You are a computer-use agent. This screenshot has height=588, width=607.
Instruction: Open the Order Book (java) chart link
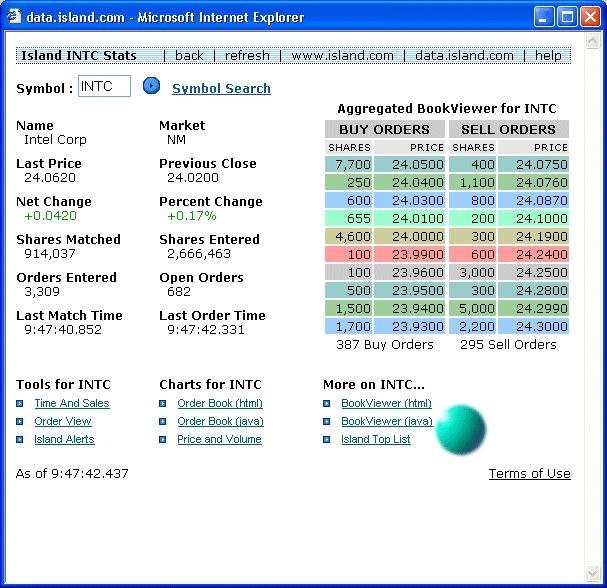pos(221,422)
